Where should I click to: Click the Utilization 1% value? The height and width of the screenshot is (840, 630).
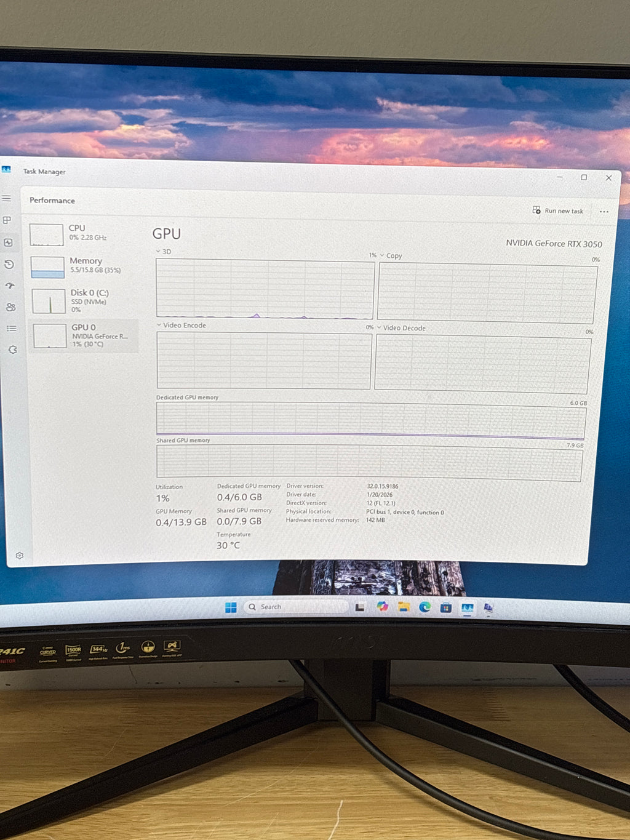coord(162,498)
